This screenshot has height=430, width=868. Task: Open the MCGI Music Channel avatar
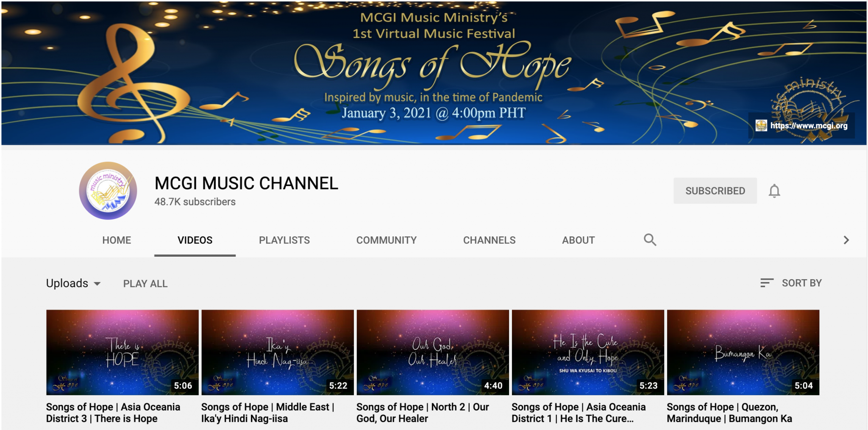click(108, 191)
